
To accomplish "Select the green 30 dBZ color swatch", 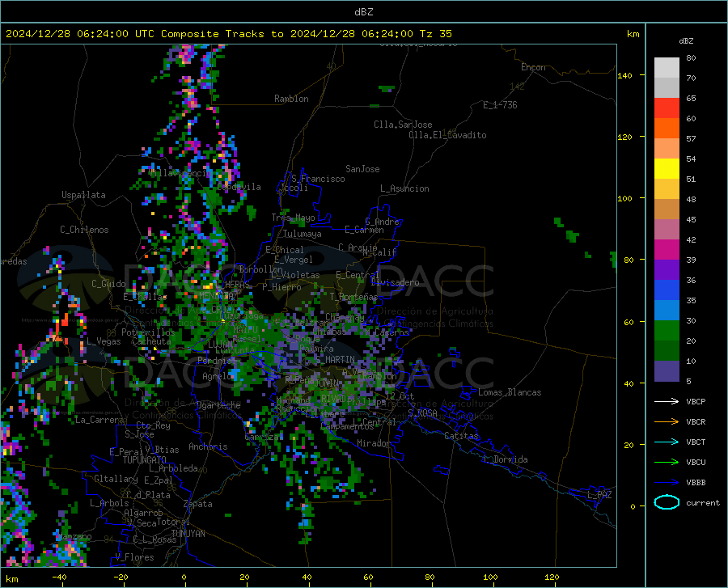I will click(667, 331).
